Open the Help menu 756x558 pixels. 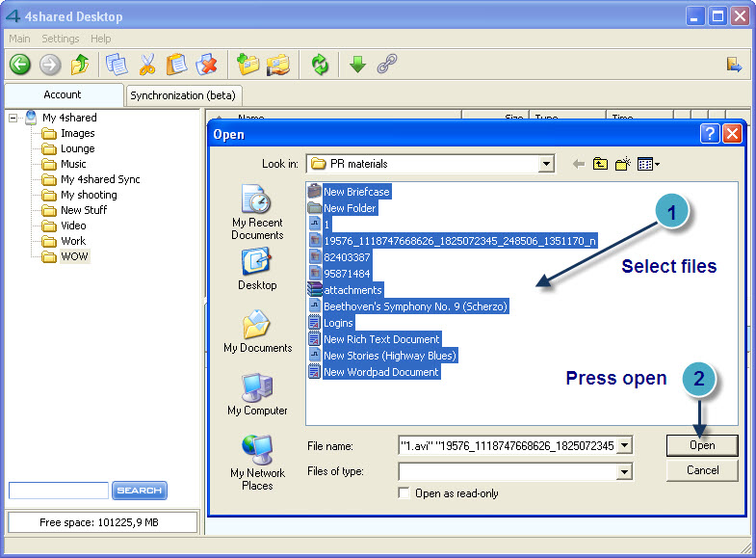101,39
